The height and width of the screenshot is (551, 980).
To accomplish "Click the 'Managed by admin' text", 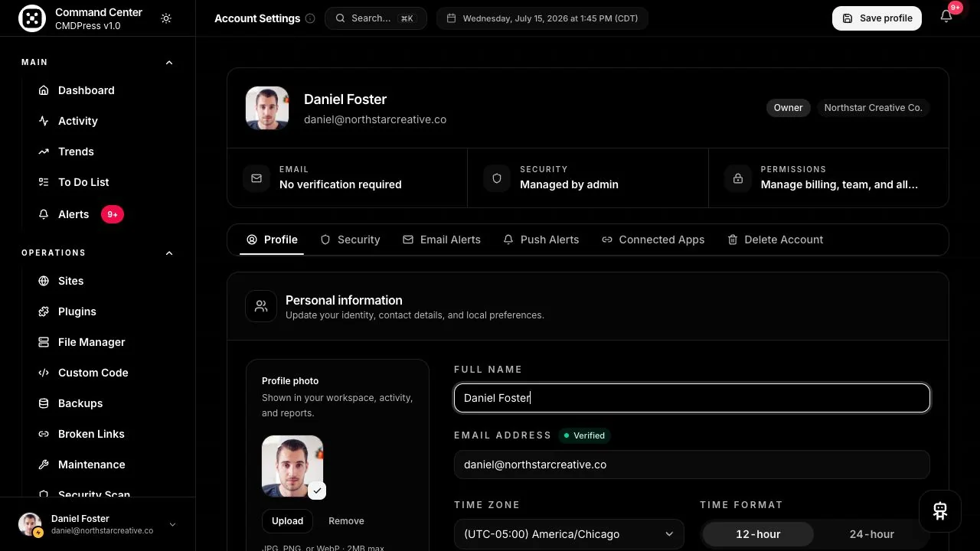I will click(569, 184).
